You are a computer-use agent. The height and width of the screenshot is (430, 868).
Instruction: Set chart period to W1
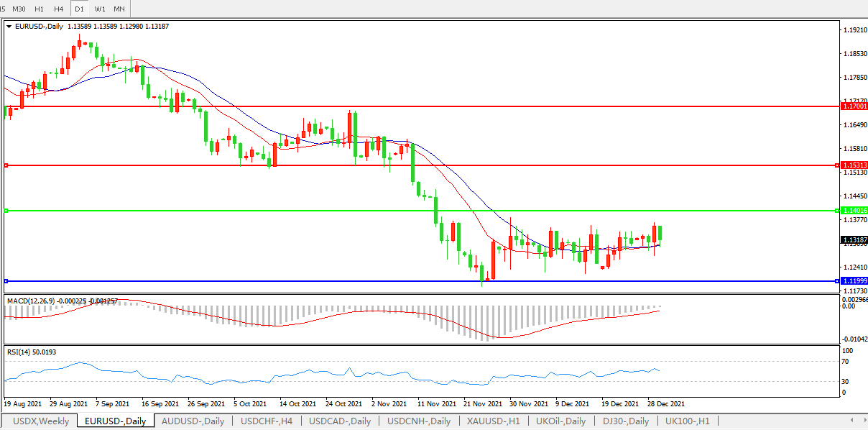coord(100,9)
